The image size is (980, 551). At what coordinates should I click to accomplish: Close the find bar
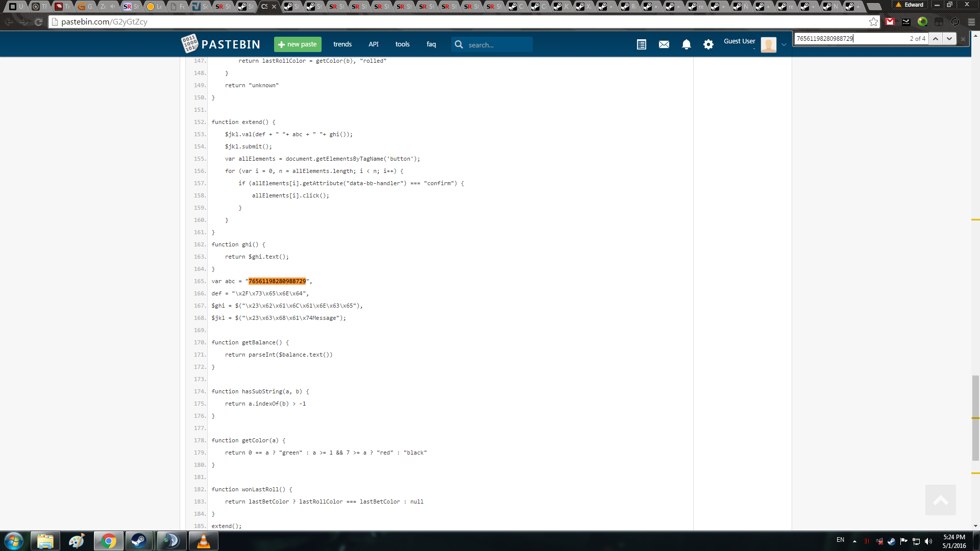(x=963, y=39)
